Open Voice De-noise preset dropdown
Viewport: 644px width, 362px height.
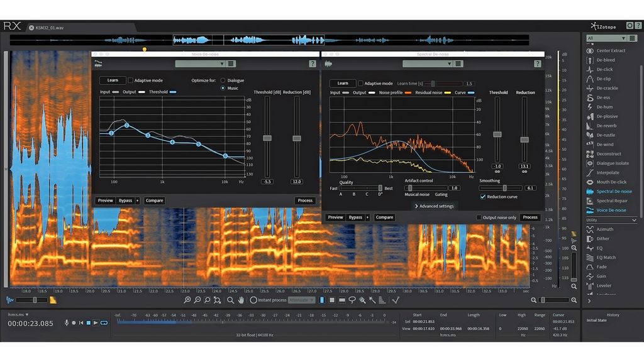(200, 63)
